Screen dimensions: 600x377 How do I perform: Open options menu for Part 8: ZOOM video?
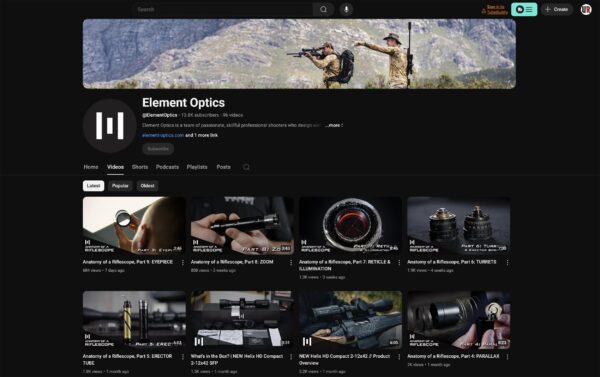click(x=291, y=263)
